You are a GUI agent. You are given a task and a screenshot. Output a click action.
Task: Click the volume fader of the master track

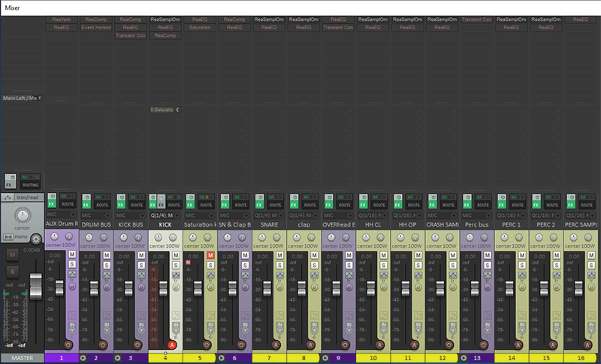[35, 287]
